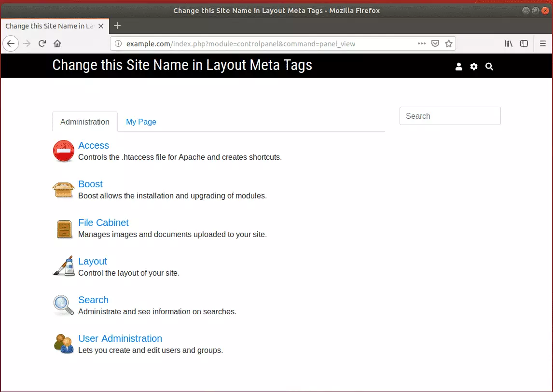Click the text 'Administrate and see information on searches.'
Viewport: 553px width, 392px height.
[x=157, y=312]
